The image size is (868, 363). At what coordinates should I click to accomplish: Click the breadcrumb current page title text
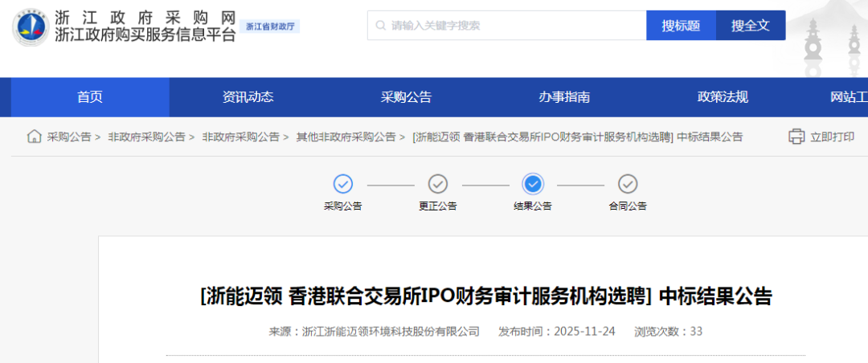click(x=577, y=137)
